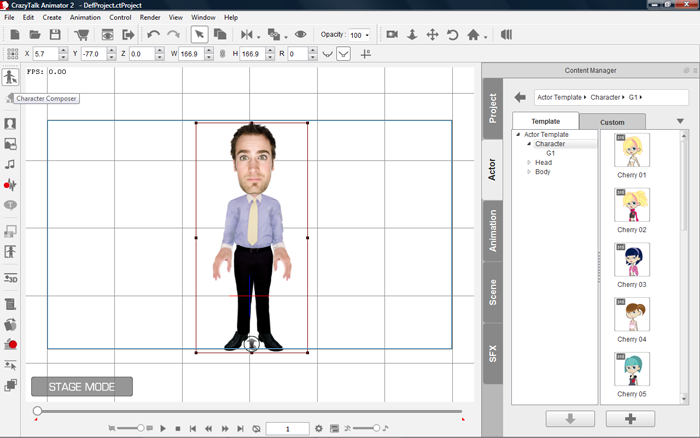Click the shopping cart marketplace icon

tap(82, 35)
